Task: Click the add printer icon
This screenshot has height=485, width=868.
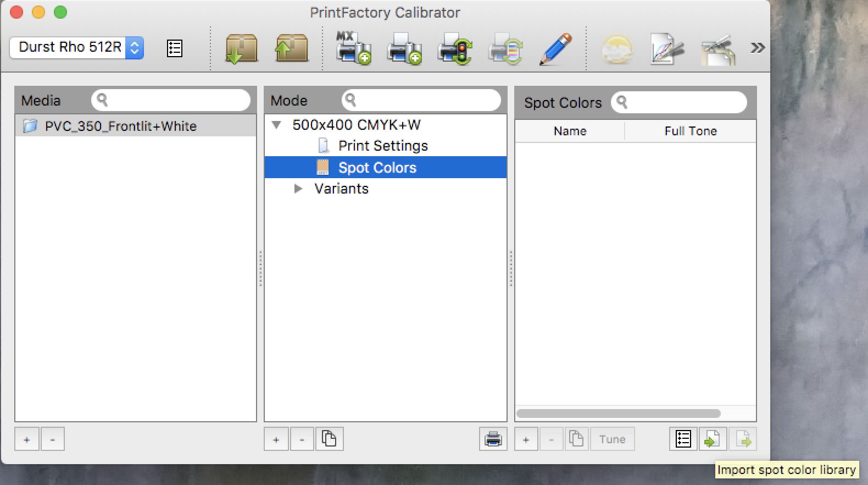Action: (404, 48)
